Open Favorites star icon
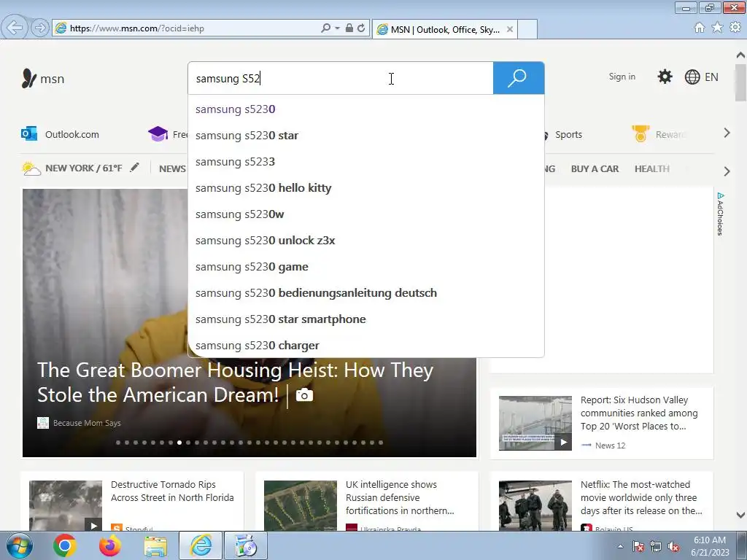Image resolution: width=747 pixels, height=560 pixels. (x=717, y=28)
